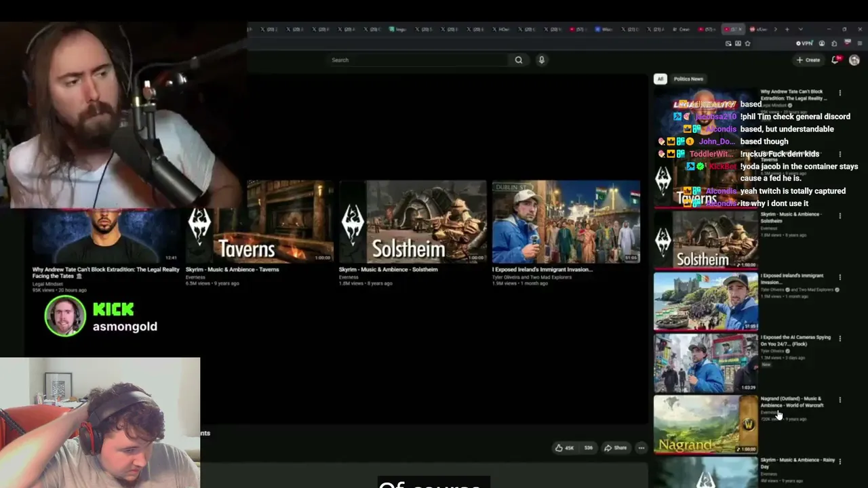Open the browser VPN button
This screenshot has width=868, height=488.
coord(804,43)
